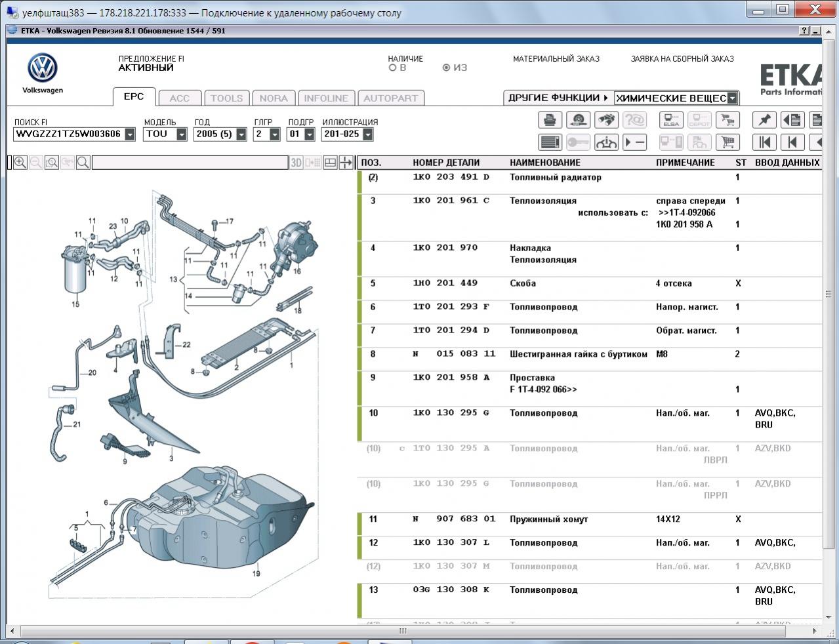Image resolution: width=839 pixels, height=644 pixels.
Task: Open the МОДЕЛЬ TOU dropdown
Action: [182, 134]
